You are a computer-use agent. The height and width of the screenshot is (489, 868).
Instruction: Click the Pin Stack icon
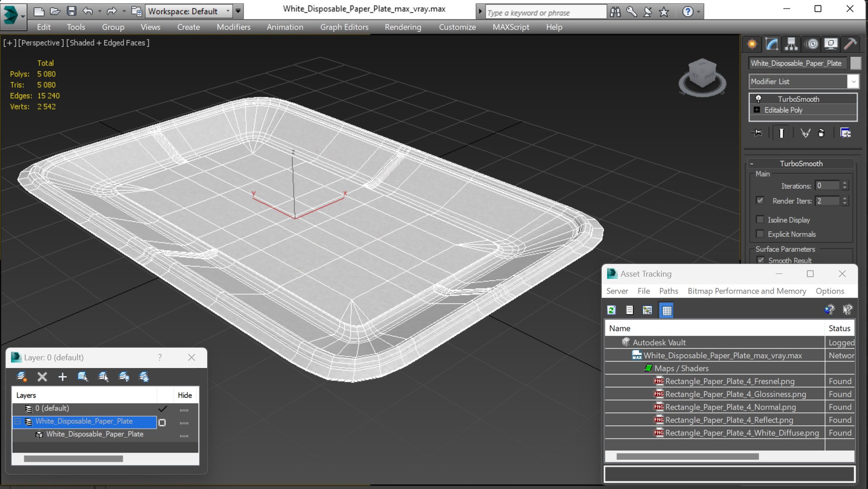(757, 133)
